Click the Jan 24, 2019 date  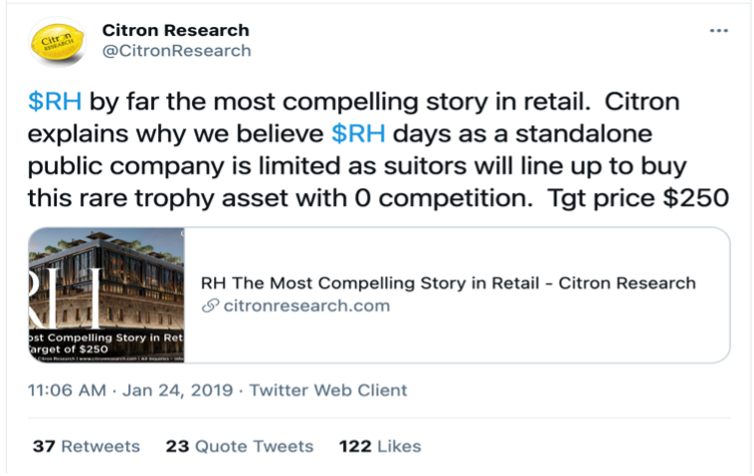[179, 390]
